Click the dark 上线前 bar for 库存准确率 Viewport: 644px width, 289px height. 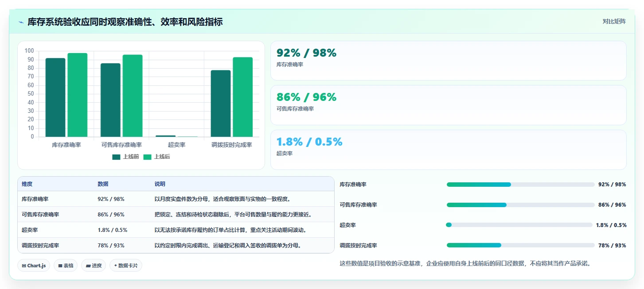click(55, 97)
